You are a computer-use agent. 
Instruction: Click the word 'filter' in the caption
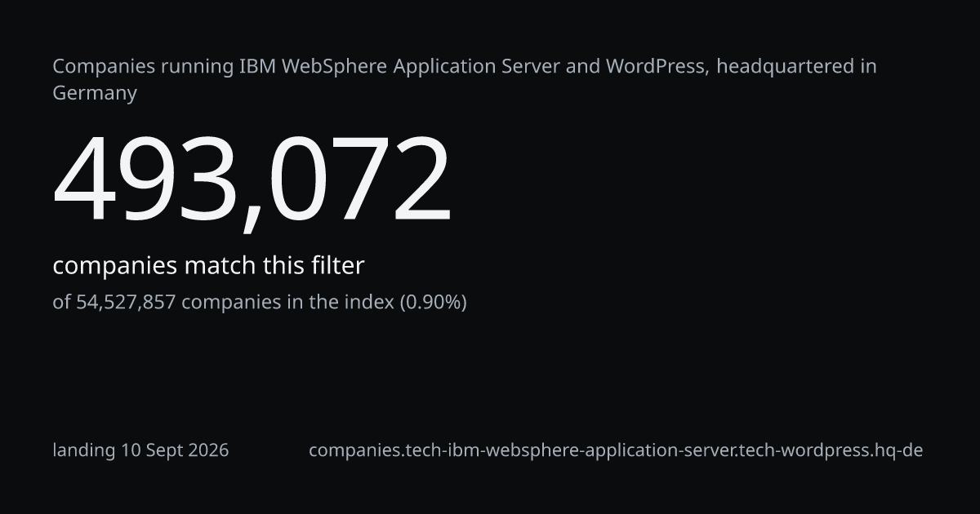pos(337,265)
